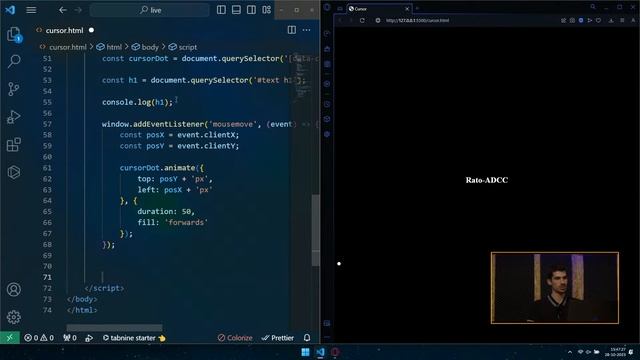Click the site info icon before the URL
The height and width of the screenshot is (360, 640).
pos(378,20)
